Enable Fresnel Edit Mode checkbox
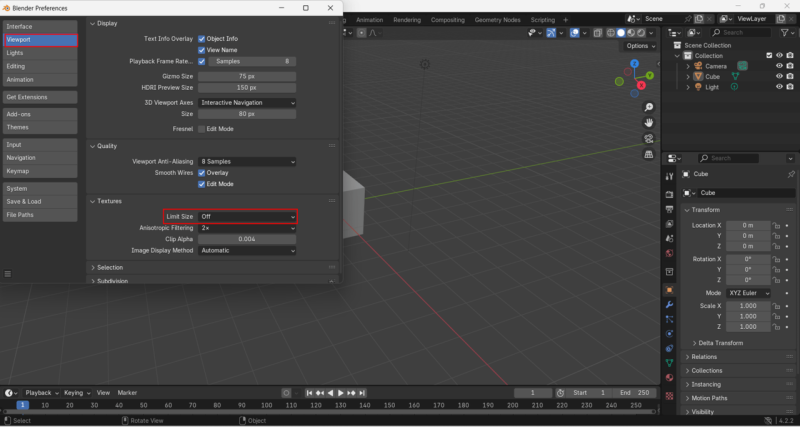 point(202,129)
